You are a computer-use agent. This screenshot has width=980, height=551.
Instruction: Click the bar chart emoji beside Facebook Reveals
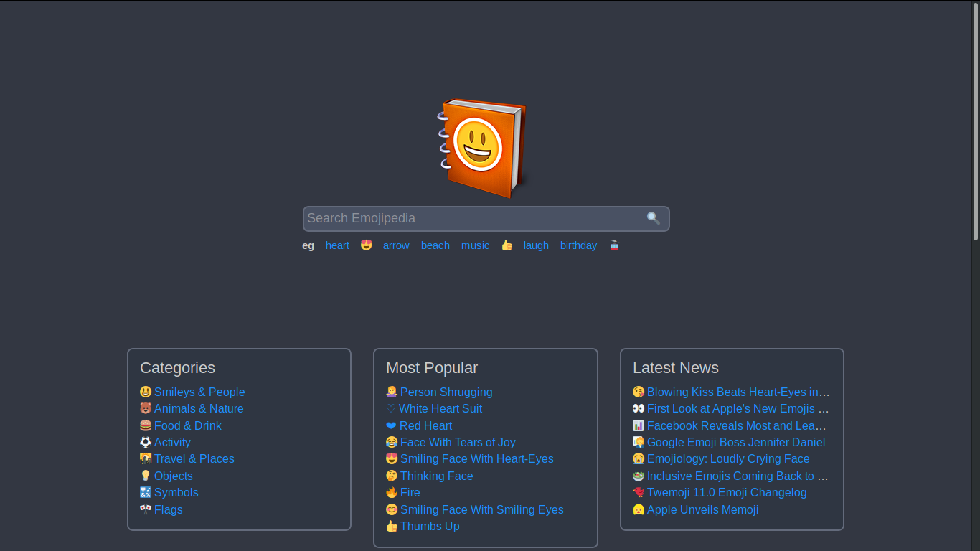coord(639,425)
